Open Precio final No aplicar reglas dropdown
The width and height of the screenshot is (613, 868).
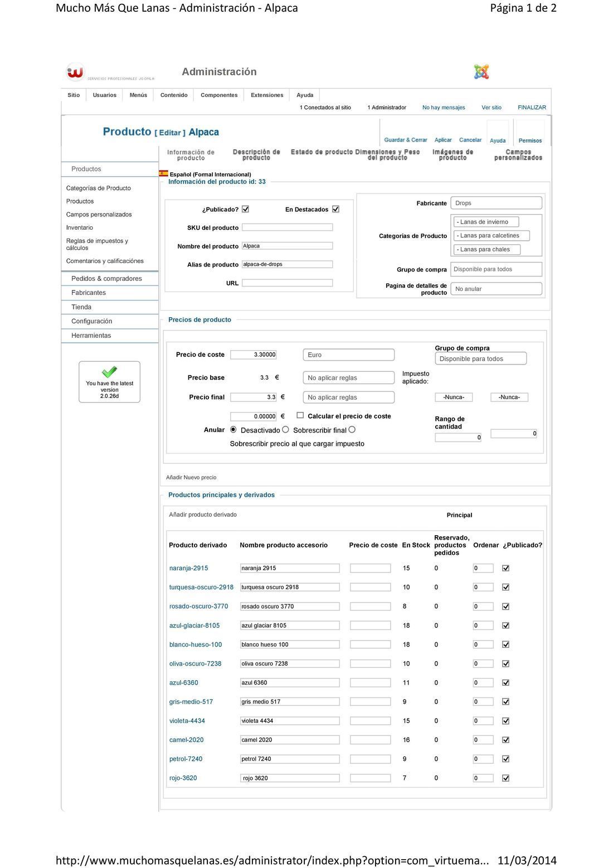pos(349,397)
